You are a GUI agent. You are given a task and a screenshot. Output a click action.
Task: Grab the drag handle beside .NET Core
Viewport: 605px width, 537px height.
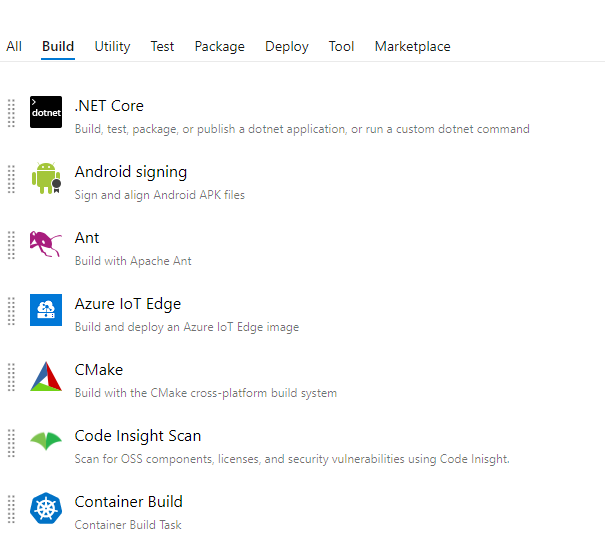[12, 112]
